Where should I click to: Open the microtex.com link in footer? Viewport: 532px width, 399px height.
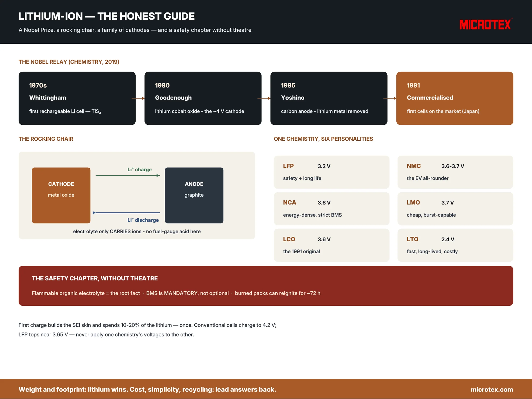[x=492, y=389]
